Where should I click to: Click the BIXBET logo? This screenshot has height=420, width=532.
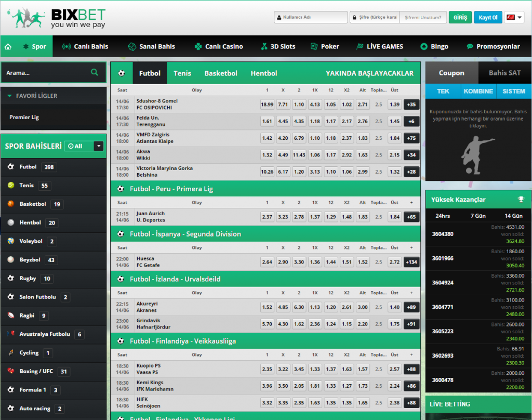[x=56, y=18]
